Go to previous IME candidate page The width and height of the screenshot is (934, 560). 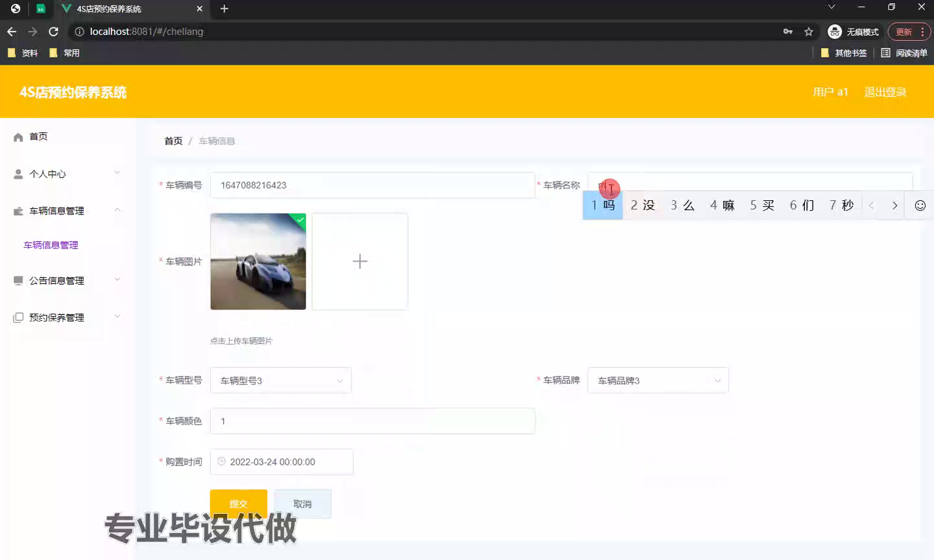tap(872, 205)
